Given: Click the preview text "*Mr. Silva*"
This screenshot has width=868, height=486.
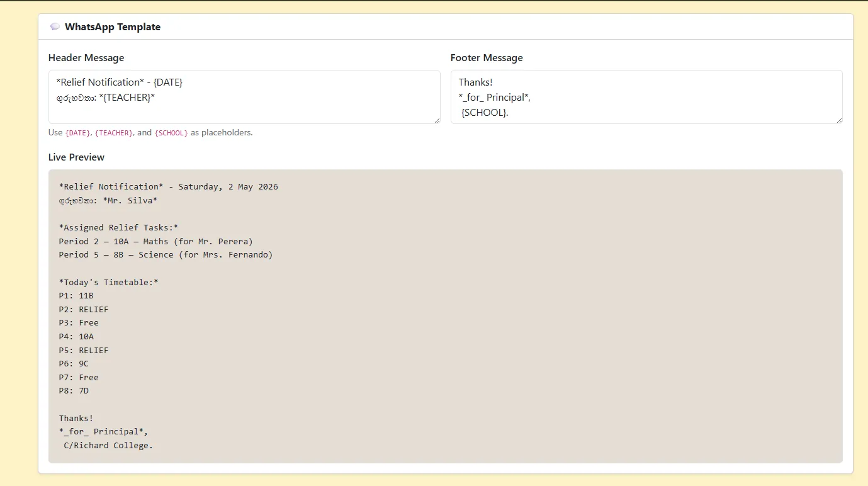Looking at the screenshot, I should tap(130, 201).
